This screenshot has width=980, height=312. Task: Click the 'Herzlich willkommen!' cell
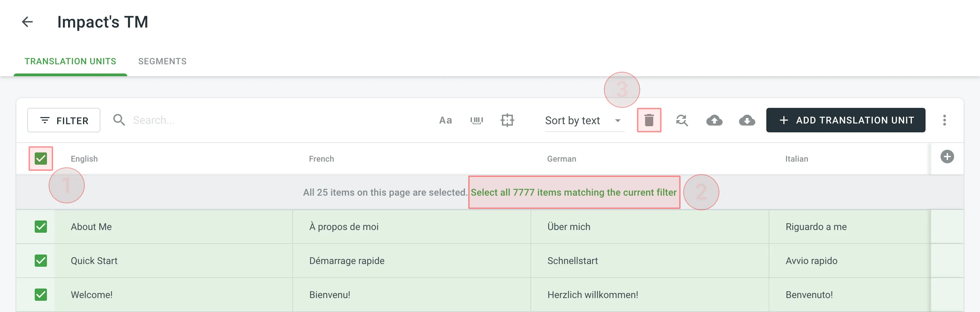[x=650, y=295]
